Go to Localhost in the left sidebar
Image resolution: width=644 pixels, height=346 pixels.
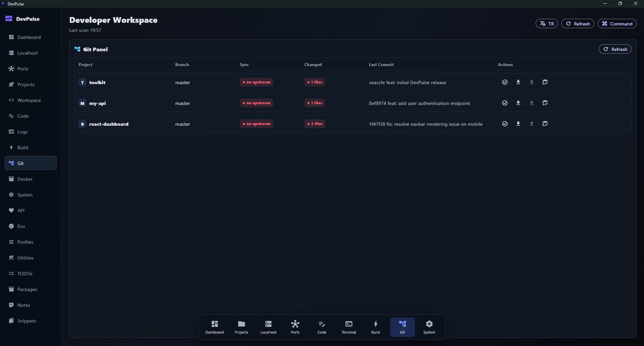click(31, 53)
